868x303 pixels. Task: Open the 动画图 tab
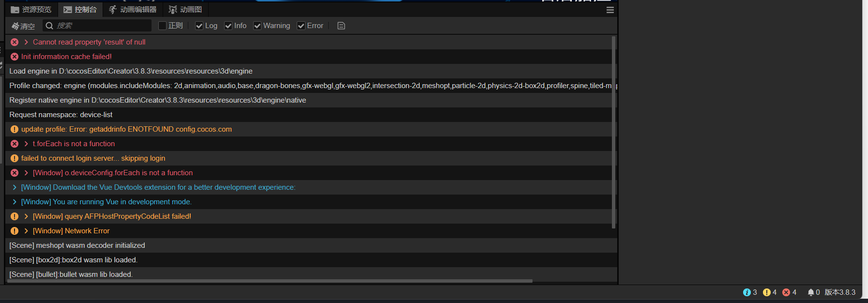185,10
